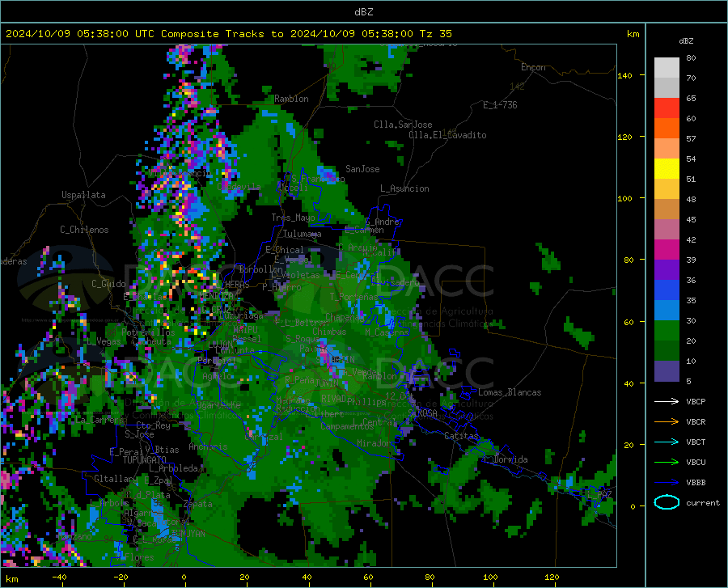The width and height of the screenshot is (728, 588).
Task: Click the Lomas_Blancas place label
Action: coord(510,392)
